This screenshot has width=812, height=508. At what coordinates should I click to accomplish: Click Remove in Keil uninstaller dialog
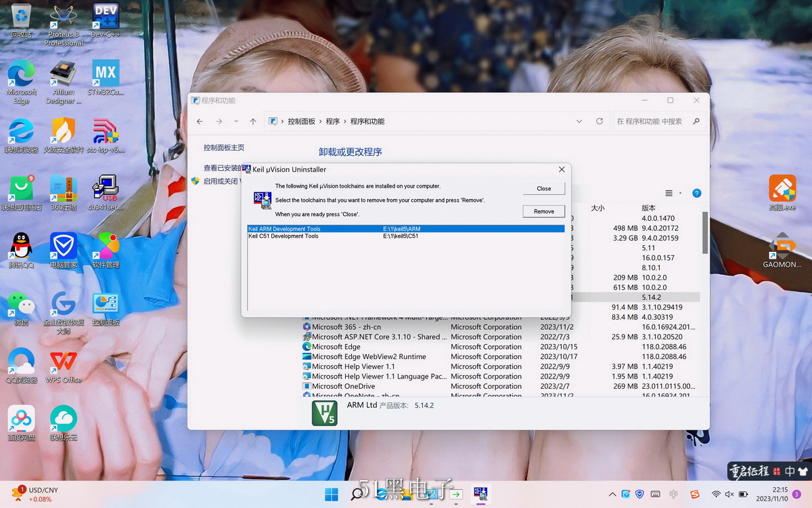point(544,211)
